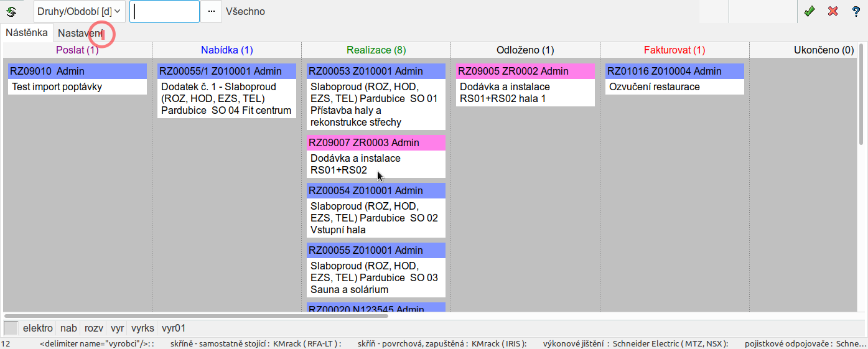The height and width of the screenshot is (349, 868).
Task: Open help with the question mark icon
Action: coord(856,11)
